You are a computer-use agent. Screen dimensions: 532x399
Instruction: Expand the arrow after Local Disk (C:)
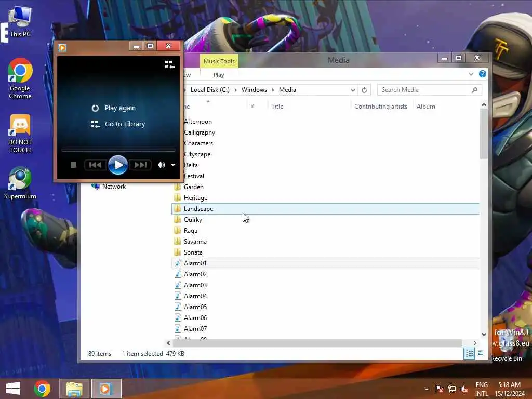click(x=236, y=90)
